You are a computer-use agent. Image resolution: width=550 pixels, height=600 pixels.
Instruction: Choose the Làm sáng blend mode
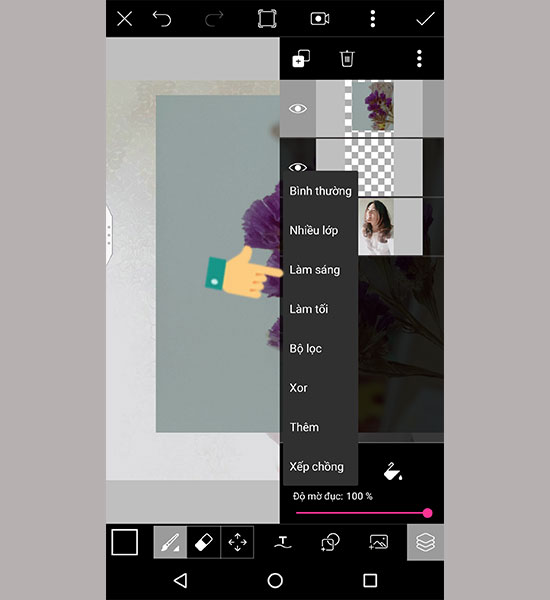click(315, 270)
